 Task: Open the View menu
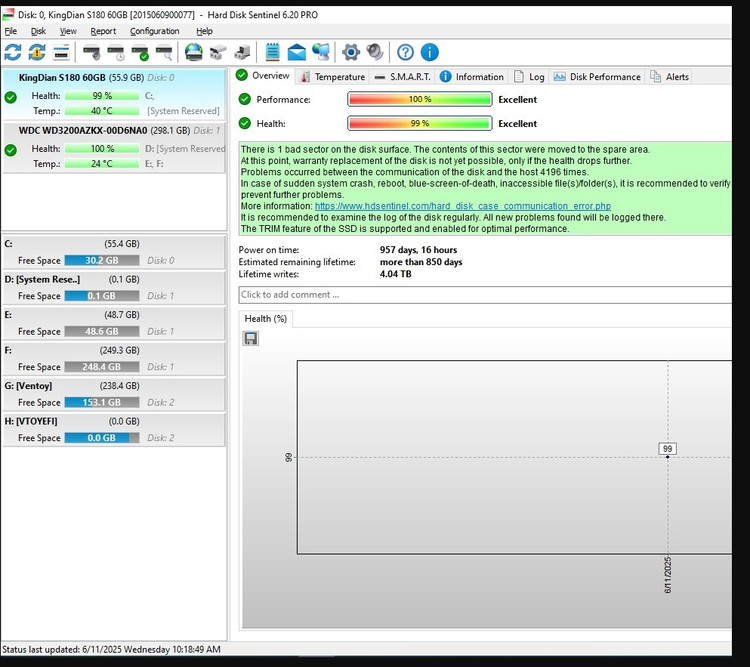(x=68, y=31)
